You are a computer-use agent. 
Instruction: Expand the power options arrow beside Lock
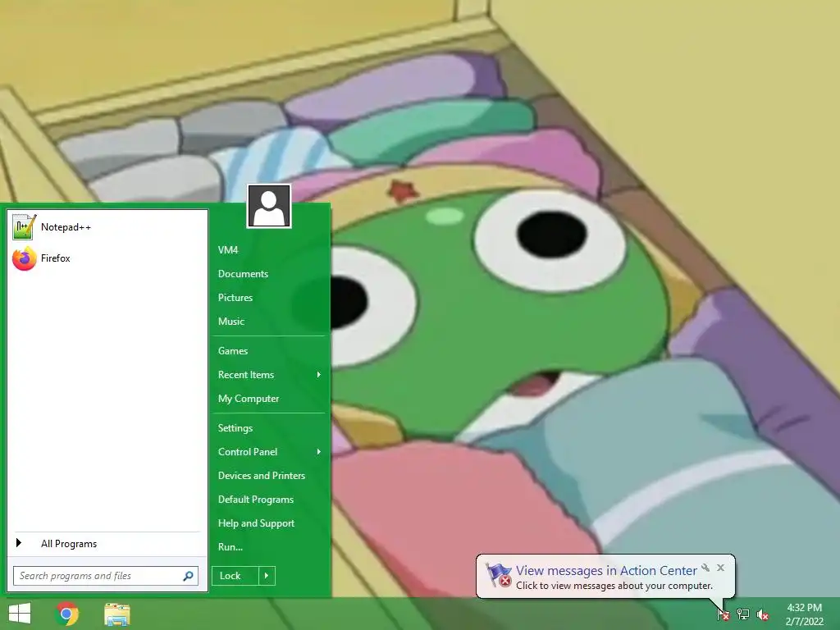tap(267, 576)
